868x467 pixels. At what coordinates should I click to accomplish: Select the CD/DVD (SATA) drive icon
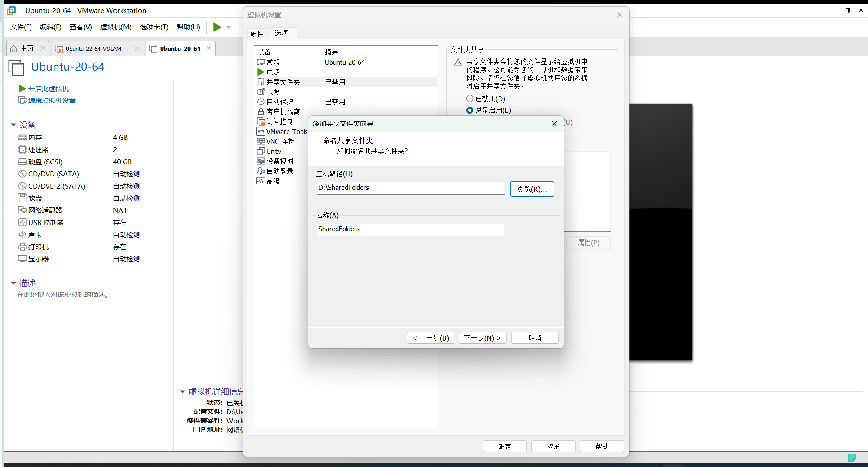point(22,174)
